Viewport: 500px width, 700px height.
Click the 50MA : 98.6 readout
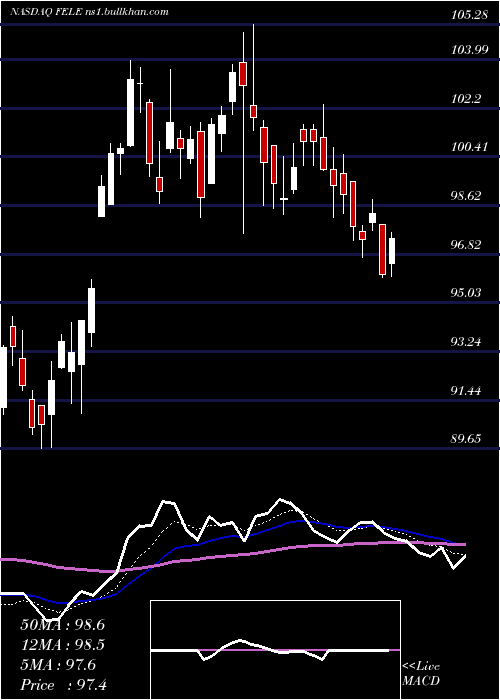pyautogui.click(x=62, y=625)
